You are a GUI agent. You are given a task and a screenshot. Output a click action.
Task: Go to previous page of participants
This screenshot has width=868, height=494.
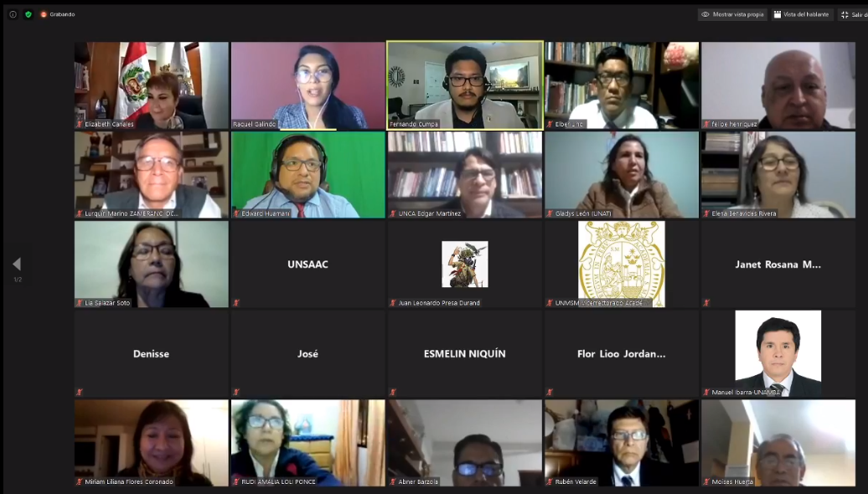tap(17, 265)
